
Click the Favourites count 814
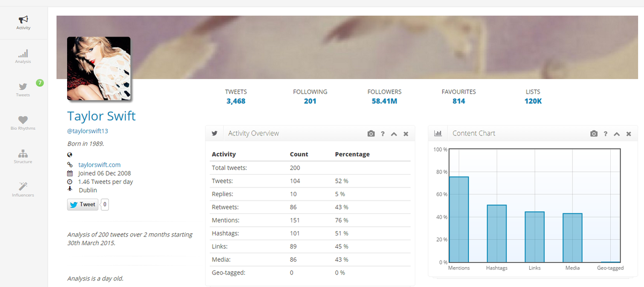(x=459, y=101)
